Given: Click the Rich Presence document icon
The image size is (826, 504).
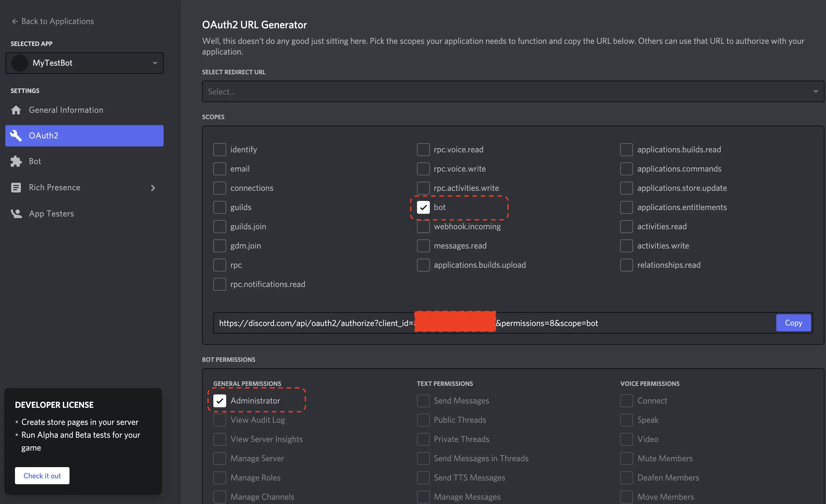Looking at the screenshot, I should [x=16, y=187].
